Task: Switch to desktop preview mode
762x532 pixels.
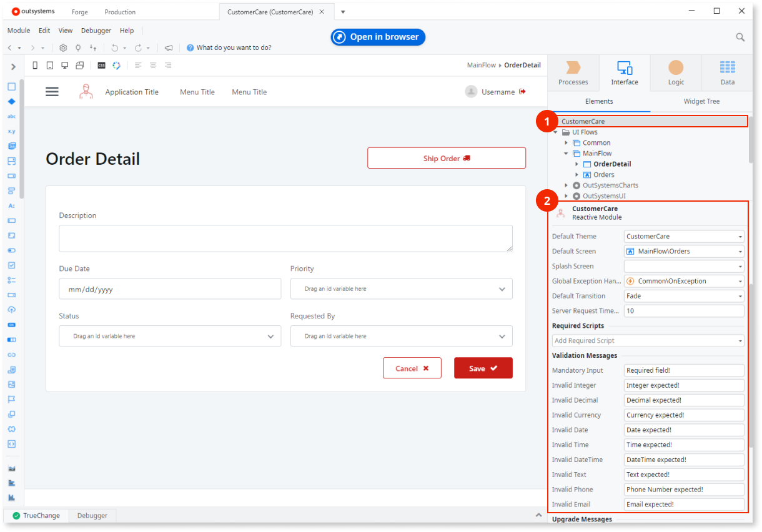Action: [65, 65]
